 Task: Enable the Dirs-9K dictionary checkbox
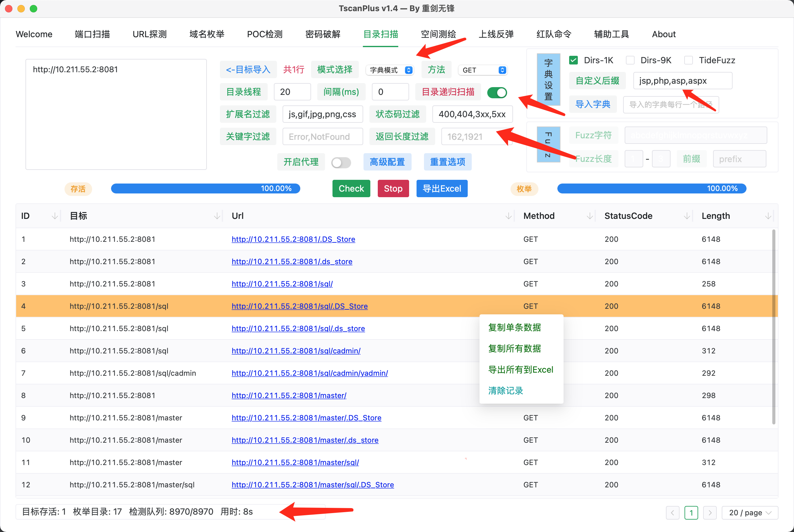[x=630, y=60]
